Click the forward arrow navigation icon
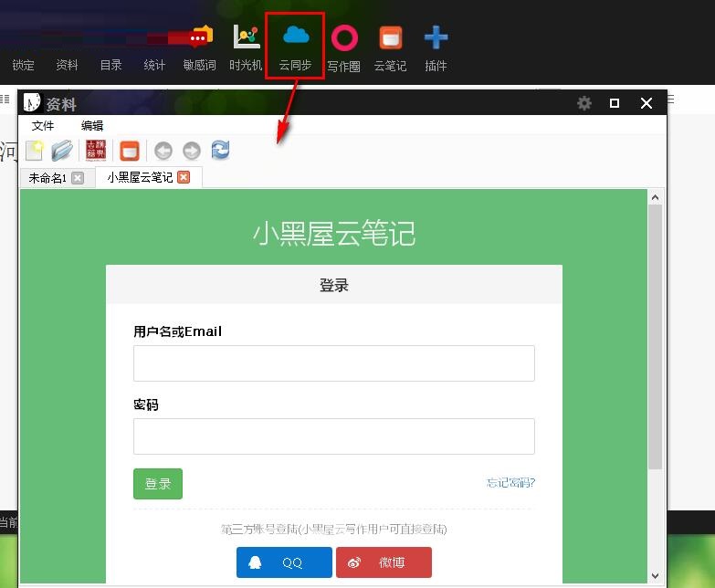 click(192, 151)
